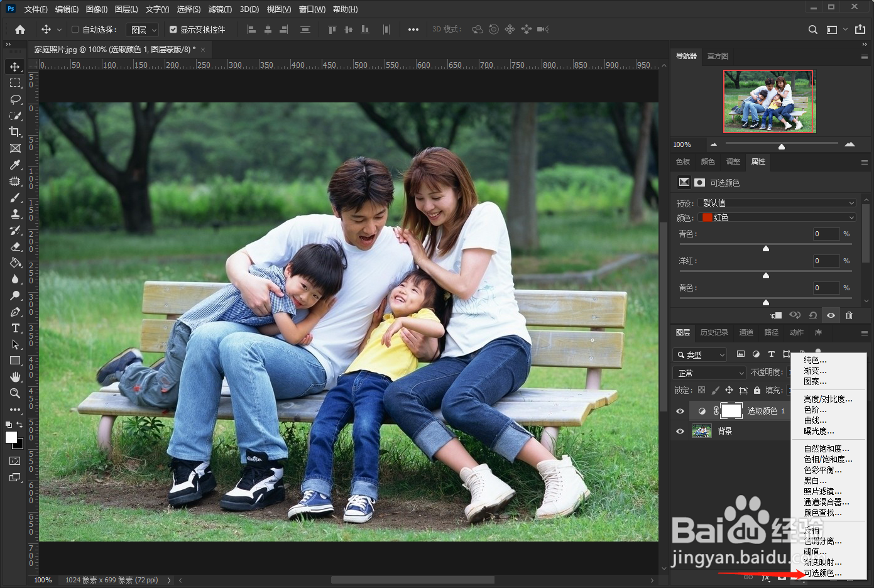Image resolution: width=874 pixels, height=588 pixels.
Task: Open the workspace switcher dropdown at top right
Action: tap(836, 30)
